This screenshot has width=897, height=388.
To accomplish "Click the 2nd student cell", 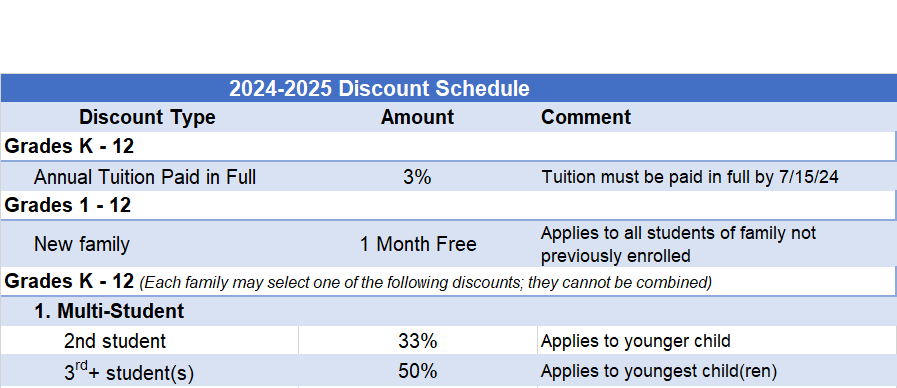I will 114,341.
